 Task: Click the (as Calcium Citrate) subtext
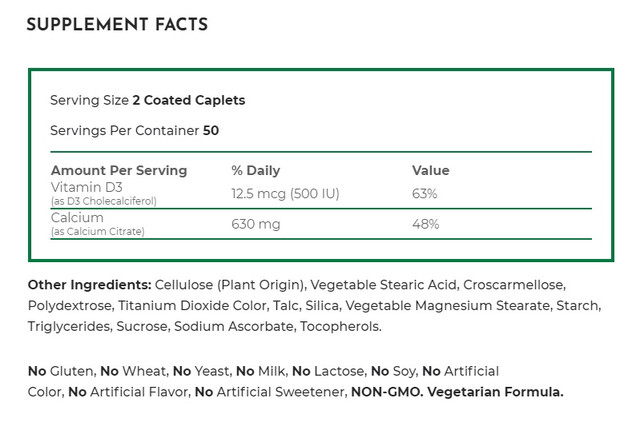[97, 232]
